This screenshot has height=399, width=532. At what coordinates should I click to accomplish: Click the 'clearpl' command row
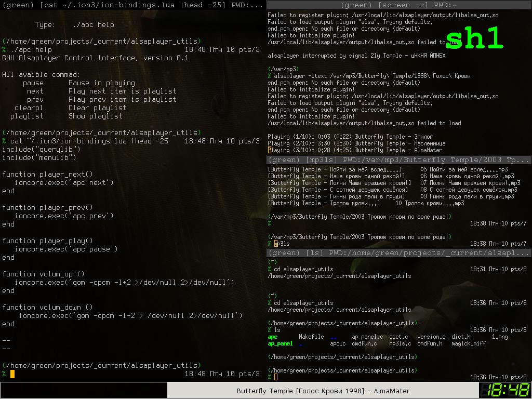tap(70, 108)
